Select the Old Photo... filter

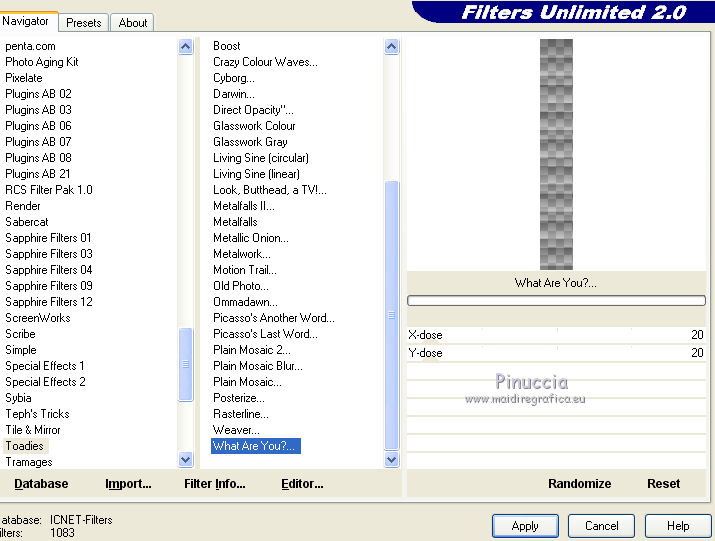point(241,286)
